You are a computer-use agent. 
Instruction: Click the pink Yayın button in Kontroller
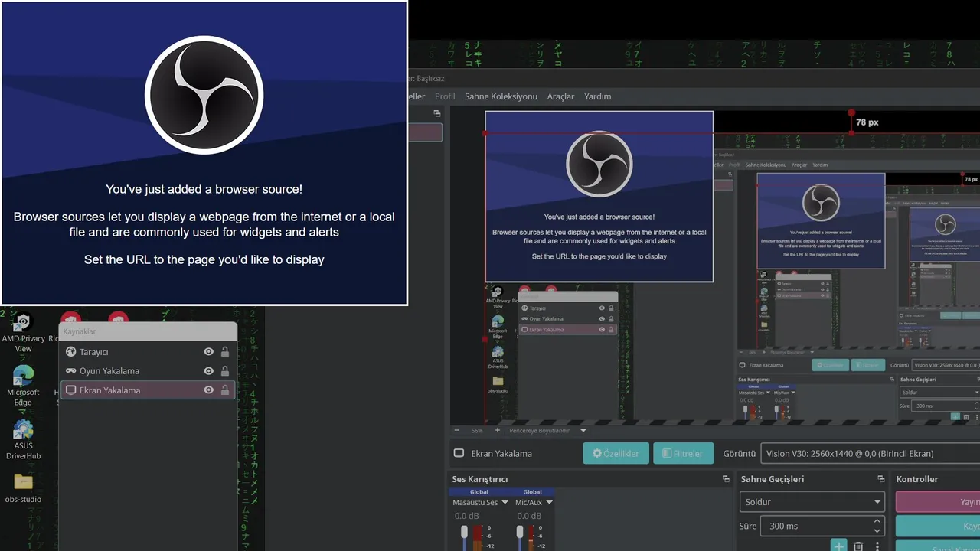[938, 502]
